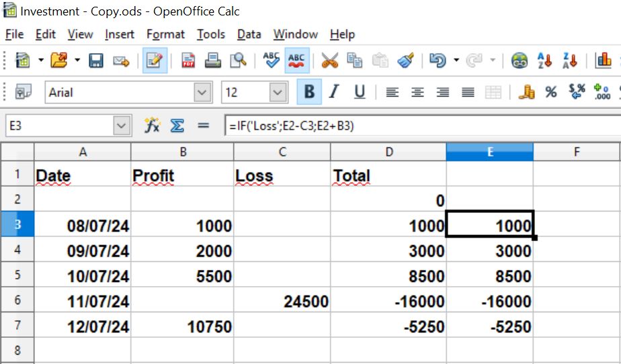Open the Insert menu
This screenshot has height=364, width=621.
pos(119,34)
